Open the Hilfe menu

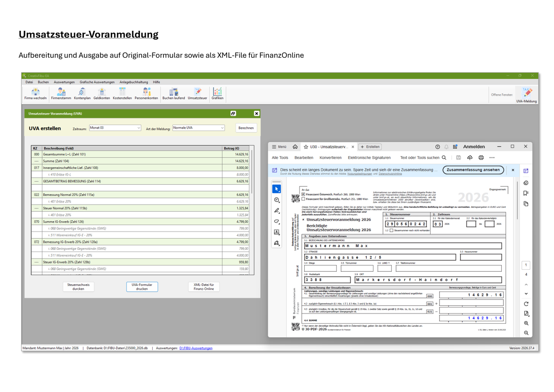[x=157, y=82]
